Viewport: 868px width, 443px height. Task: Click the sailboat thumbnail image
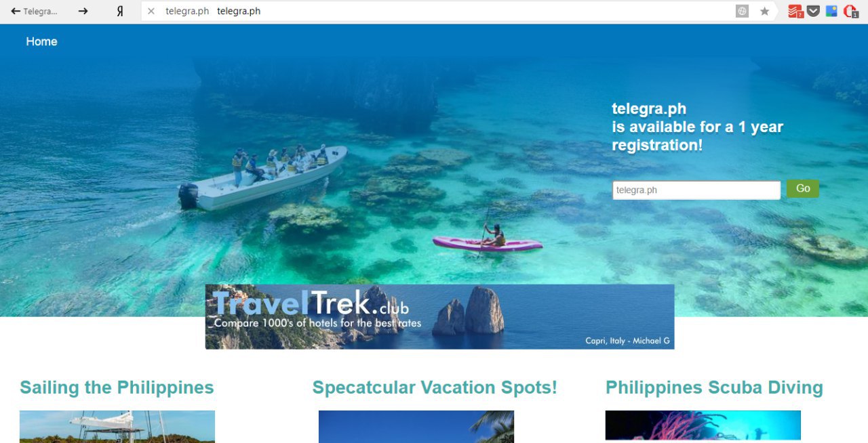(x=117, y=427)
